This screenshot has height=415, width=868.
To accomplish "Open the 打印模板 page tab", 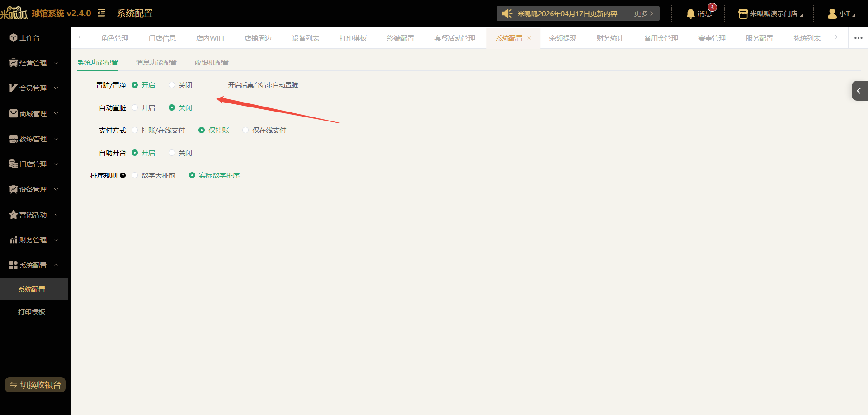I will (353, 38).
